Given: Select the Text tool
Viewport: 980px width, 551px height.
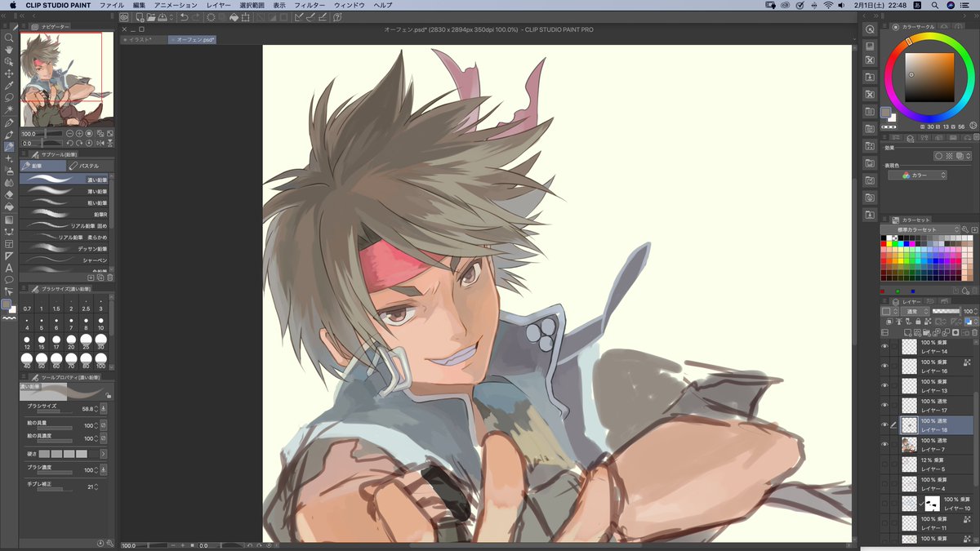Looking at the screenshot, I should coord(9,268).
